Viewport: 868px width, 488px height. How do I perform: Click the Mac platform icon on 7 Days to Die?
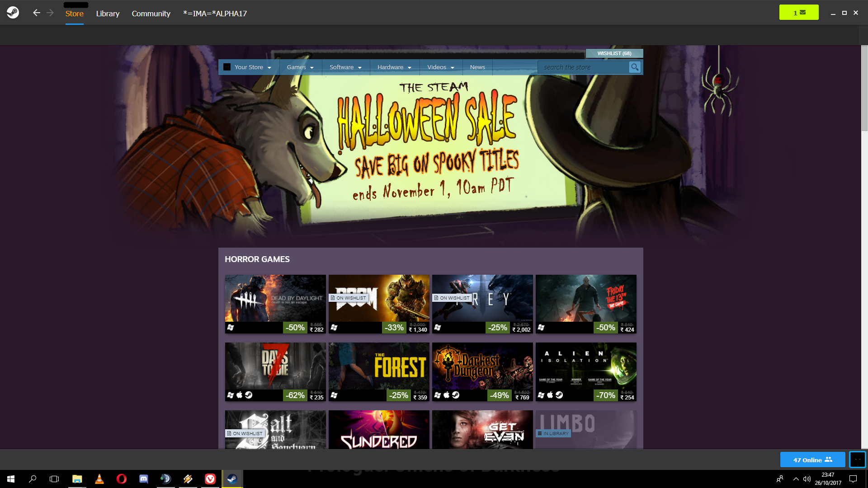[x=240, y=395]
